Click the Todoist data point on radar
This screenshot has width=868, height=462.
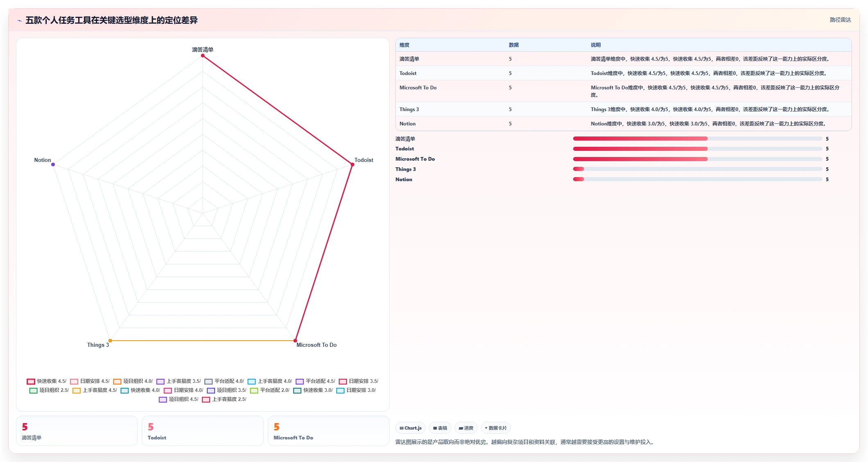tap(352, 164)
